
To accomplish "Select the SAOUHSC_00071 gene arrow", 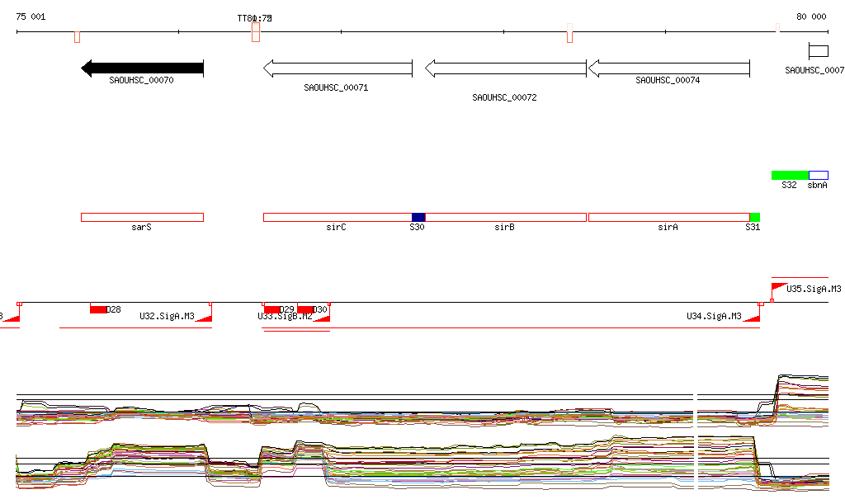I will [x=338, y=68].
